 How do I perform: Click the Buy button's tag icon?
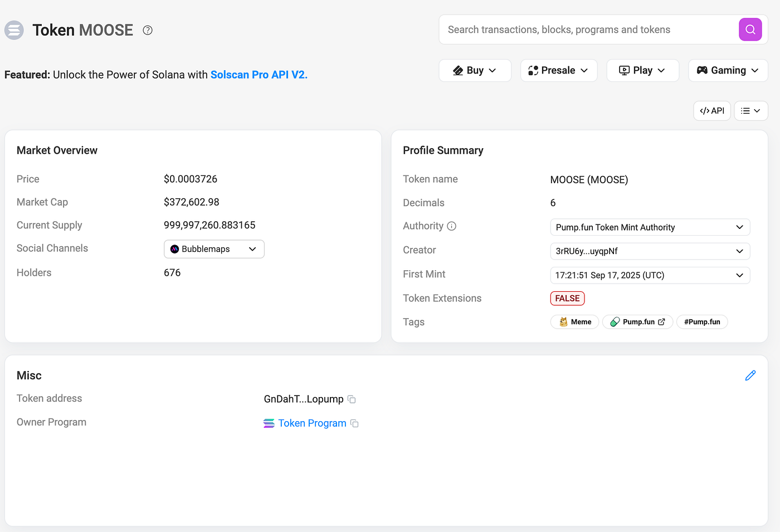(458, 70)
